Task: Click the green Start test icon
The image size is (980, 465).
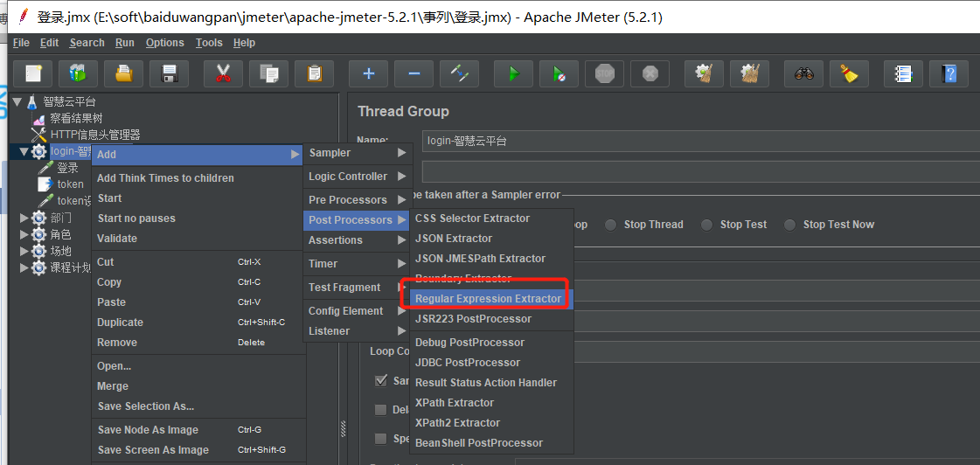Action: click(513, 73)
